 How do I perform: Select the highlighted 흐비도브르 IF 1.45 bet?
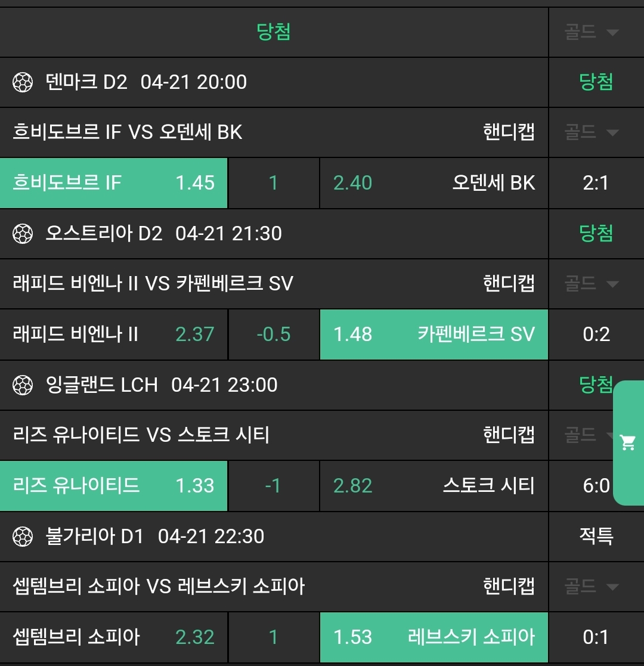tap(114, 183)
